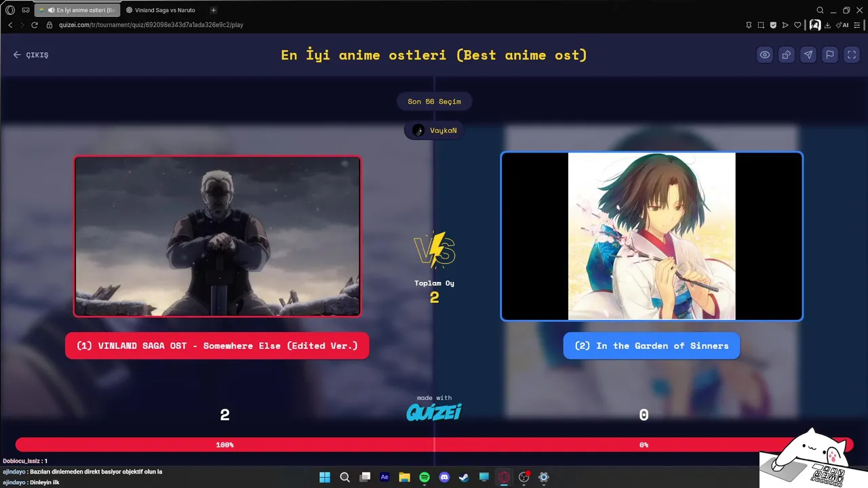Vote for VINLAND SAGA OST Somewhere Else
This screenshot has width=868, height=488.
[217, 346]
